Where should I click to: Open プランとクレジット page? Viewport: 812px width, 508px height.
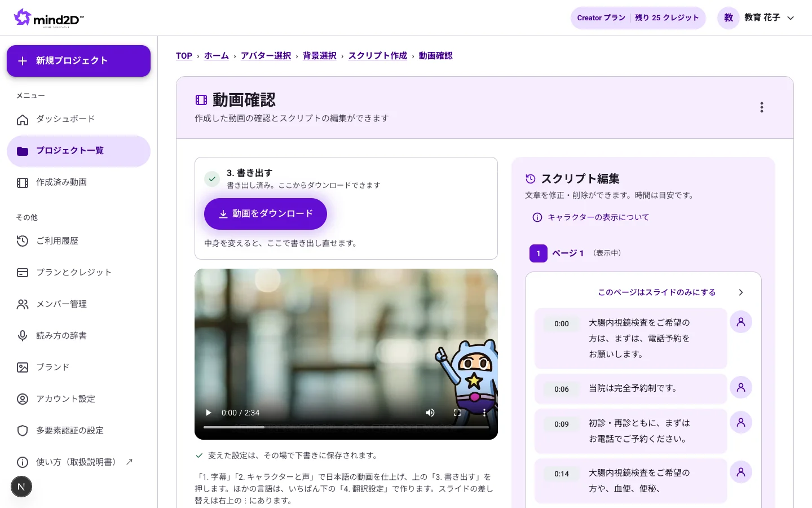(78, 273)
